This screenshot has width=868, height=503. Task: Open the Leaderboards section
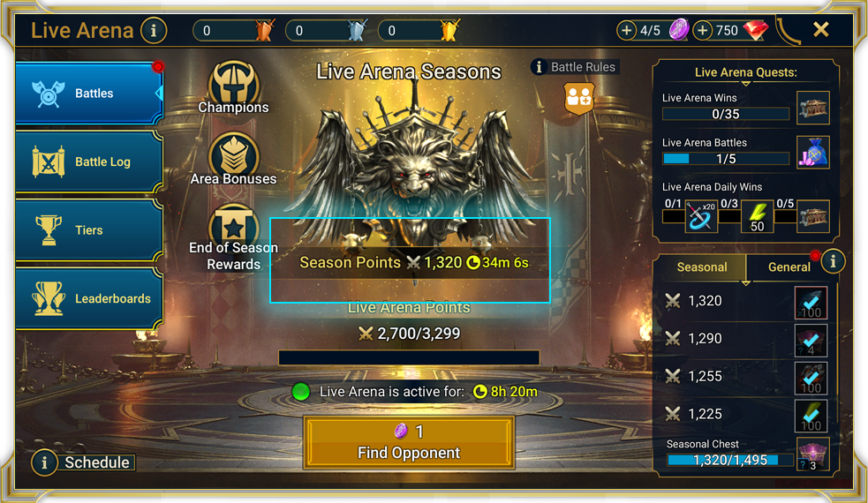point(89,299)
